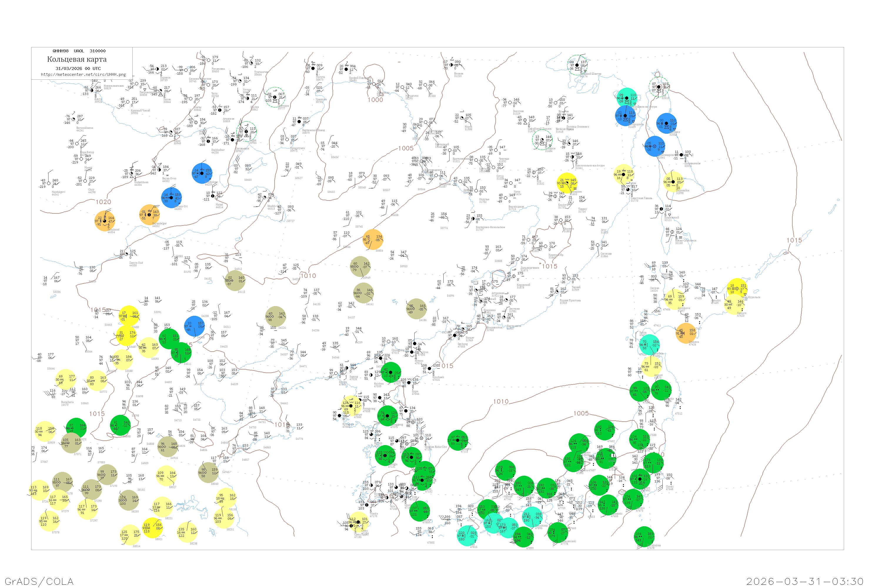Click the dashed circle at Большой Шантар
This screenshot has height=588, width=882.
pyautogui.click(x=577, y=65)
